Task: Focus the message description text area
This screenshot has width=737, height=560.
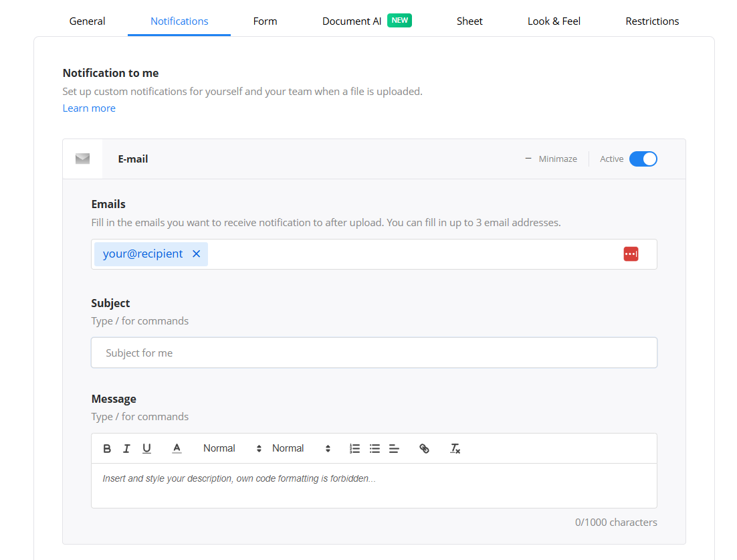Action: pos(374,485)
